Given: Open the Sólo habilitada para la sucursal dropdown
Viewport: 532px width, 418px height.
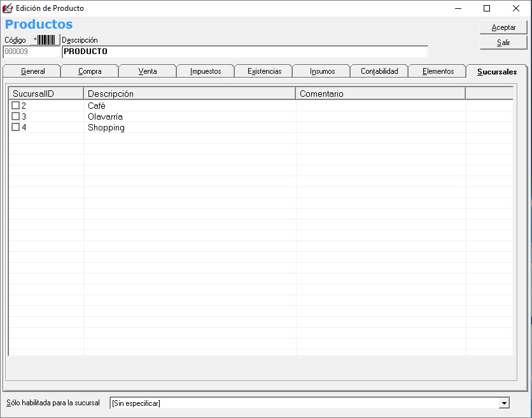Looking at the screenshot, I should (x=504, y=403).
